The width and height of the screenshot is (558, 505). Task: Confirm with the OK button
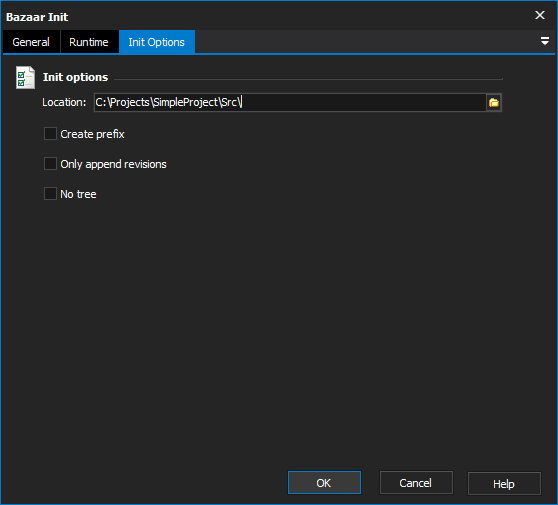(x=324, y=483)
